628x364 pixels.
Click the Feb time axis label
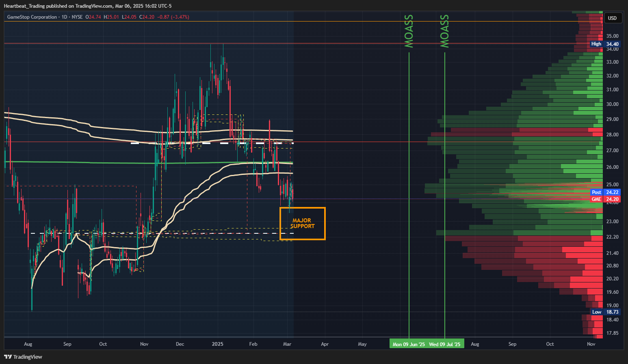pyautogui.click(x=253, y=344)
